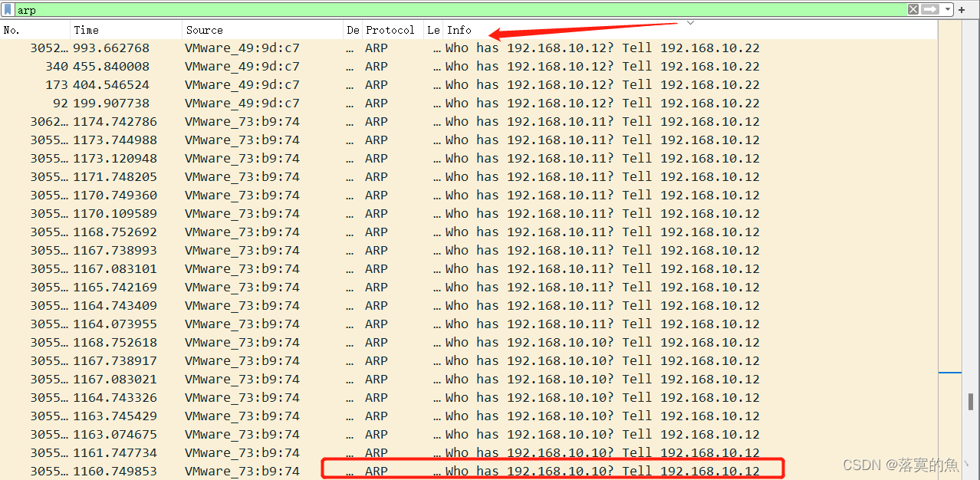
Task: Sort by the Protocol column header
Action: 393,30
